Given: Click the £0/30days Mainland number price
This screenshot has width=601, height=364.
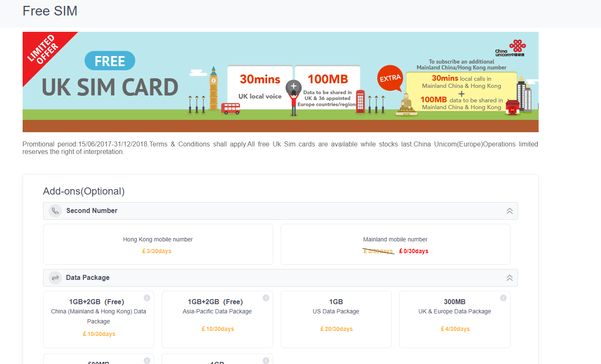Looking at the screenshot, I should tap(414, 251).
